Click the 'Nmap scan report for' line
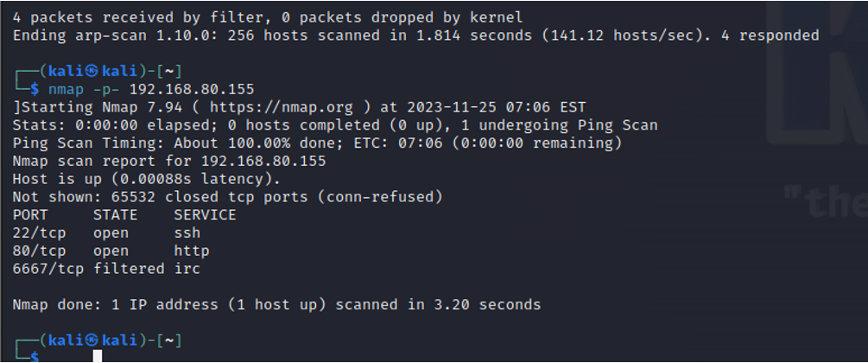Screen dimensions: 868x363 169,162
